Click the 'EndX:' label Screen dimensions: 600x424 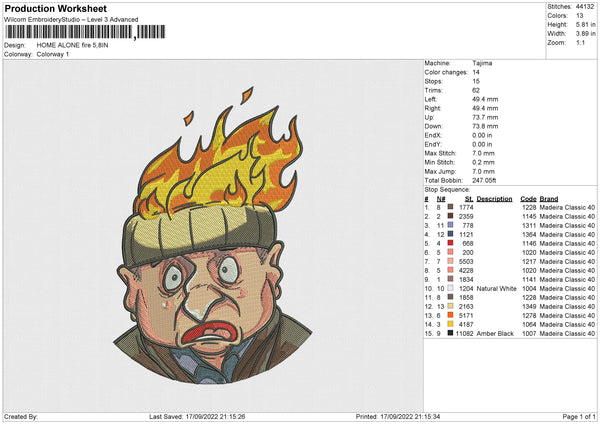[x=433, y=135]
